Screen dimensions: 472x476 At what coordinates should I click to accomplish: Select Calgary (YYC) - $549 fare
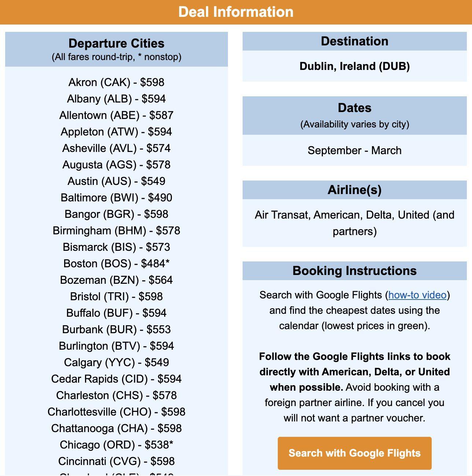[117, 362]
